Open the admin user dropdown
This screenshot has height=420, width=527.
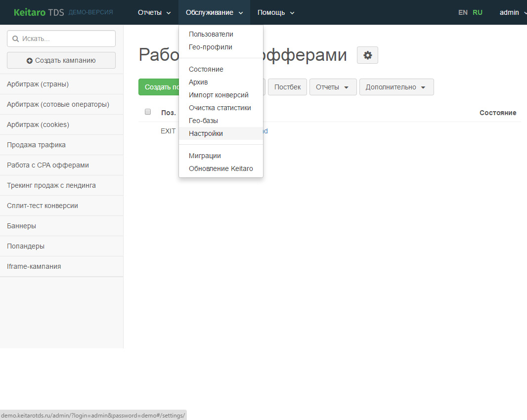click(512, 12)
